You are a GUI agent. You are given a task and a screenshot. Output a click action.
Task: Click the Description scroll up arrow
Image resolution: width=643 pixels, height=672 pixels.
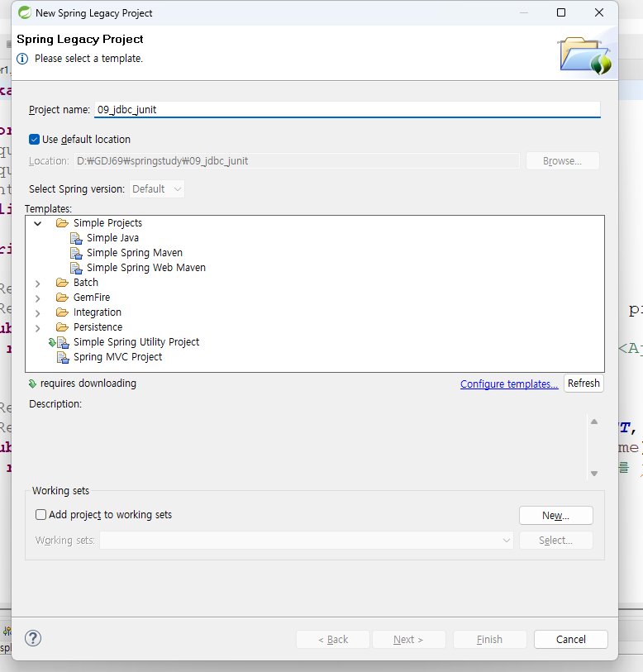coord(594,422)
